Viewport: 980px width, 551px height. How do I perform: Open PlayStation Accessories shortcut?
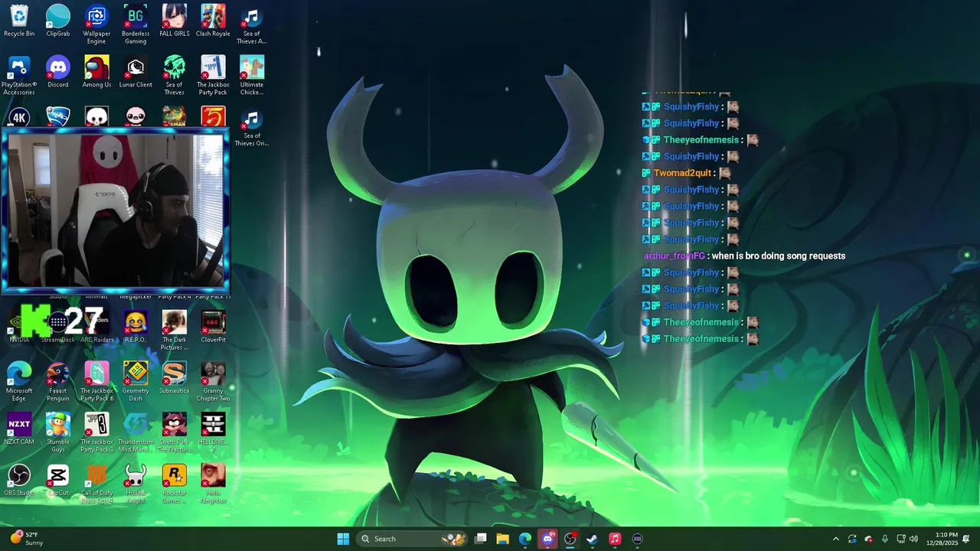point(19,76)
